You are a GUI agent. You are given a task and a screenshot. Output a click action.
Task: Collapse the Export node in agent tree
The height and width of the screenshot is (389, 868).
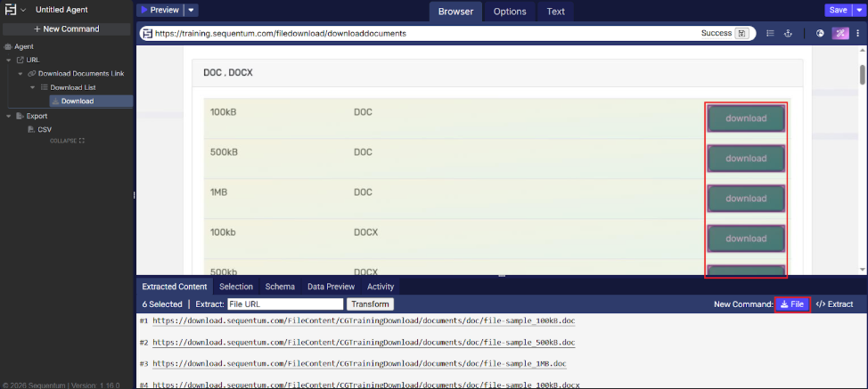tap(9, 116)
